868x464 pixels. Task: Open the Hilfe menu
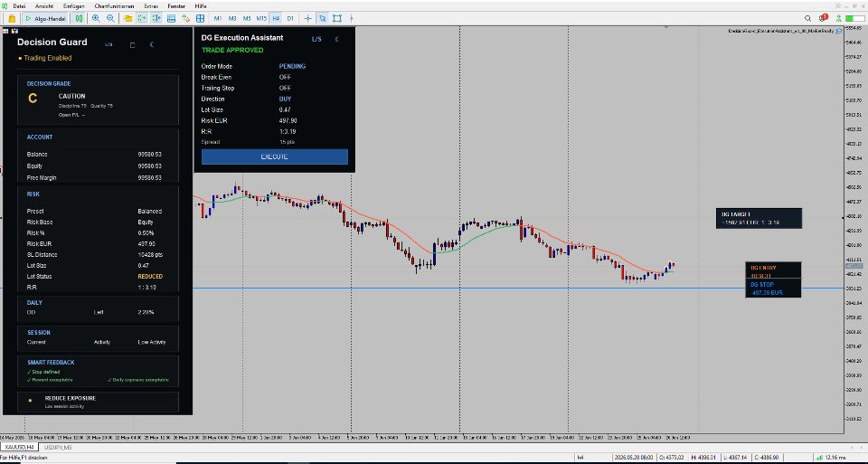coord(201,6)
